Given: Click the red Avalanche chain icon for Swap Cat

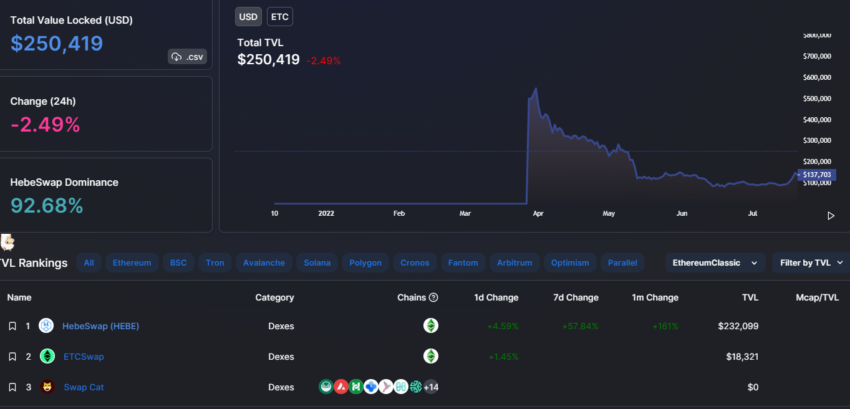Looking at the screenshot, I should coord(341,387).
